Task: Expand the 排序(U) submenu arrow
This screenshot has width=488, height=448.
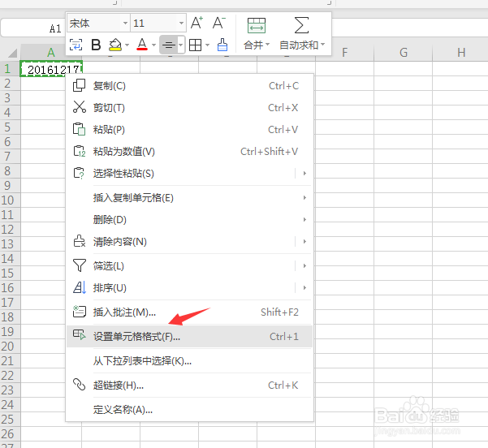Action: [x=304, y=287]
